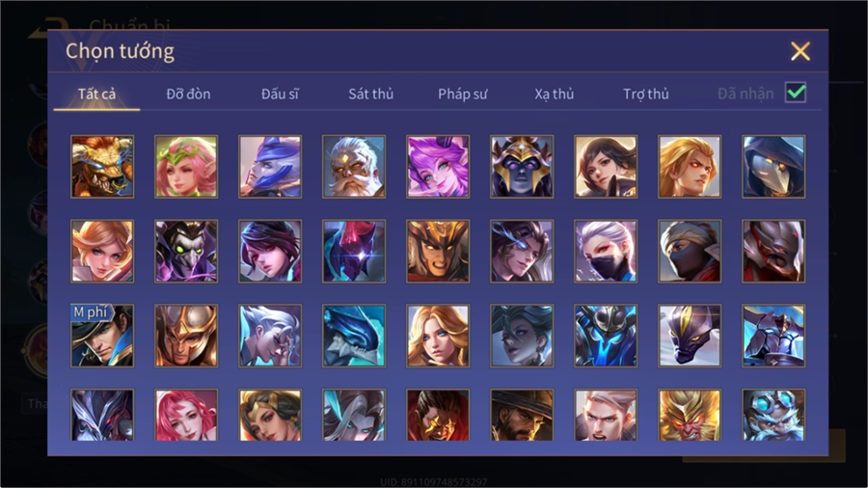Open the Đấu sĩ tab
This screenshot has width=868, height=488.
point(280,95)
